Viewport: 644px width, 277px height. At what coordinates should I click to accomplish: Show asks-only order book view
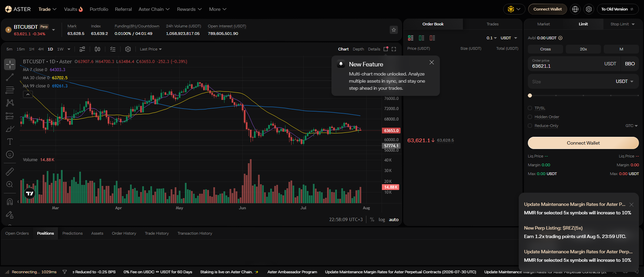click(432, 38)
